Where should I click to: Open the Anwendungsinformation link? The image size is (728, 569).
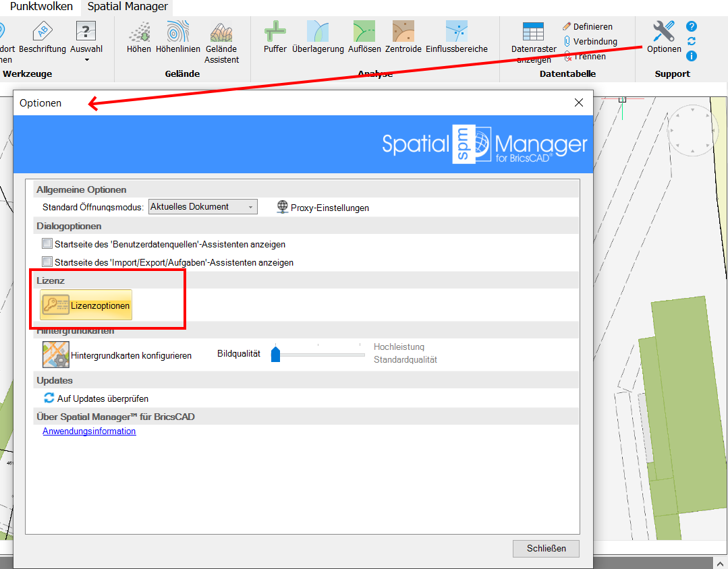[89, 431]
